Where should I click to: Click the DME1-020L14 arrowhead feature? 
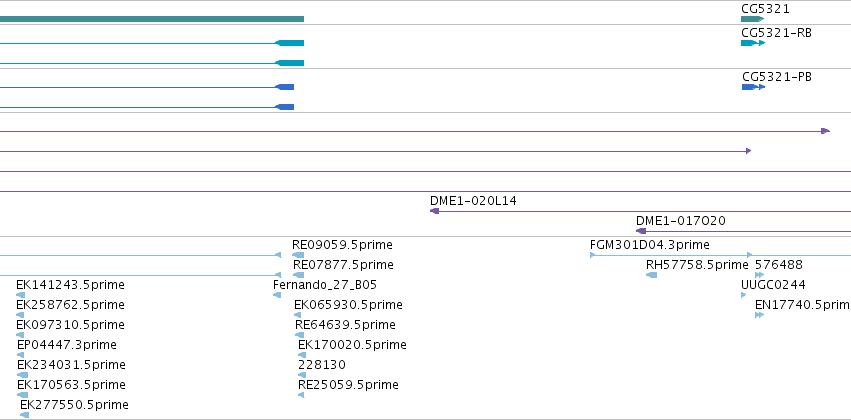(x=434, y=211)
